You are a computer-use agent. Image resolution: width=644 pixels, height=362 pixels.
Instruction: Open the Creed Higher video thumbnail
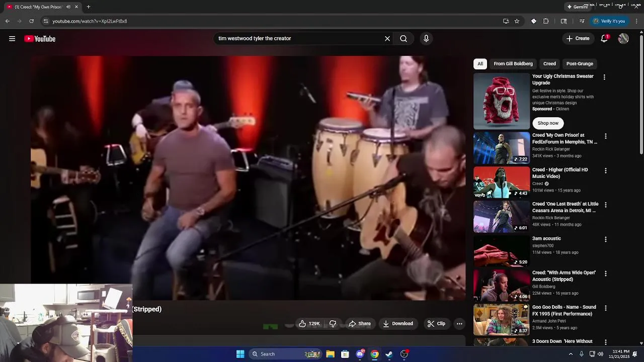pyautogui.click(x=502, y=183)
